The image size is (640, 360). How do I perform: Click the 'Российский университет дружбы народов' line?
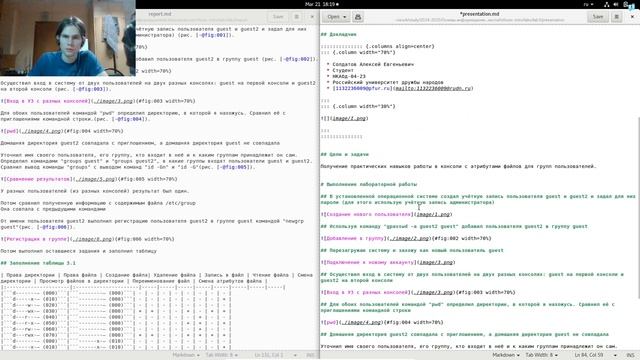(x=387, y=82)
